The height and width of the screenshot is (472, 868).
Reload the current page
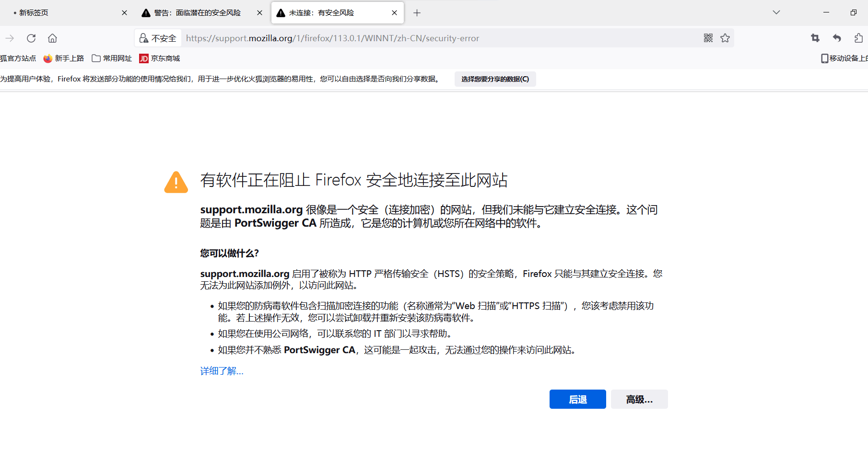point(31,38)
